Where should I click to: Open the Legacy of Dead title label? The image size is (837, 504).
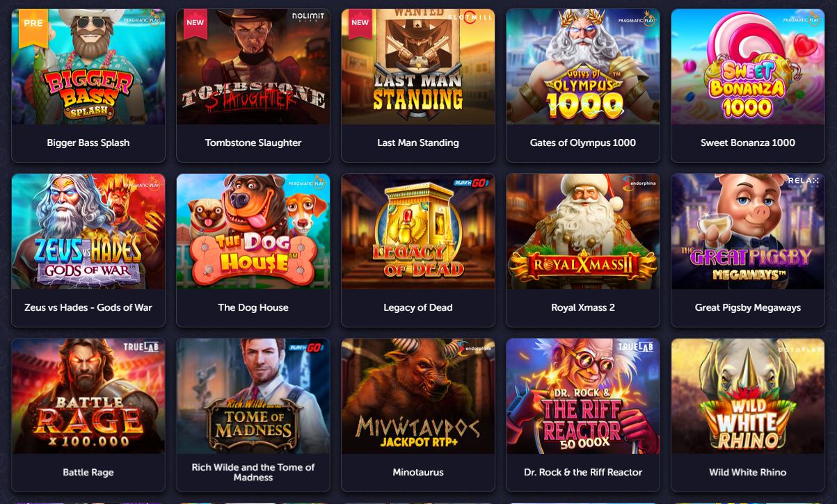[418, 307]
